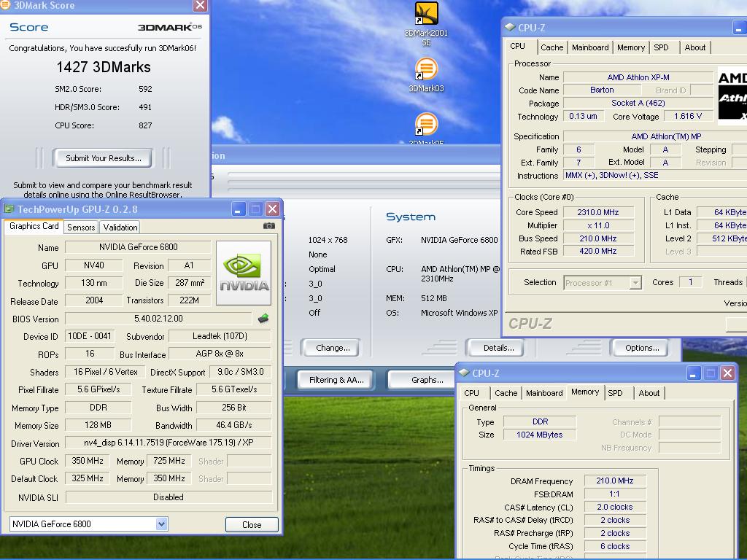Click the NVIDIA logo in GPU-Z
This screenshot has width=747, height=560.
244,273
